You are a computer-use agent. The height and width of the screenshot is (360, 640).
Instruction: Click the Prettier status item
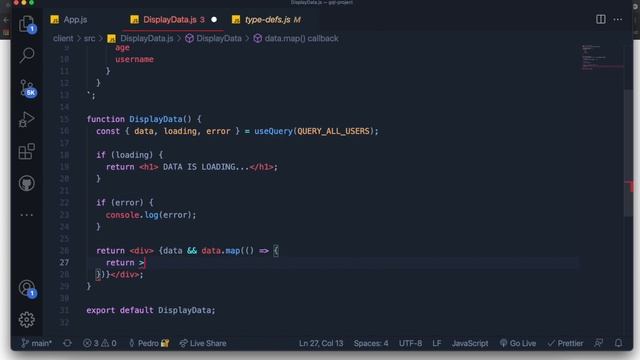click(x=565, y=343)
